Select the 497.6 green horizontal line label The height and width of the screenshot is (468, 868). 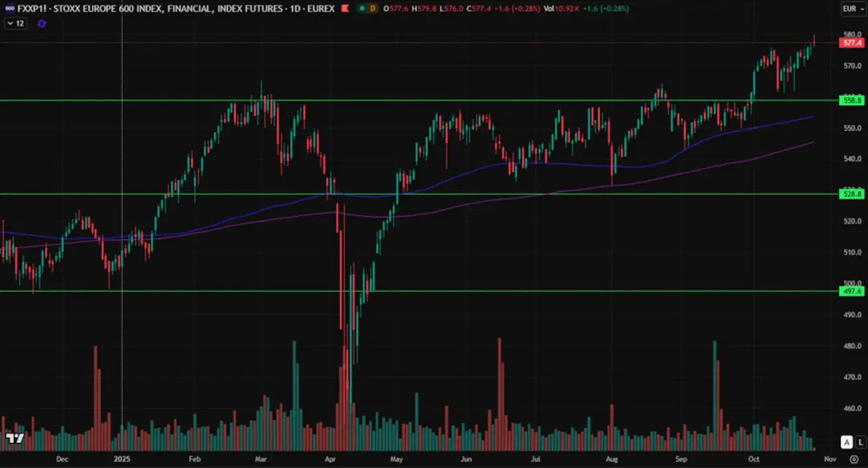pyautogui.click(x=851, y=291)
